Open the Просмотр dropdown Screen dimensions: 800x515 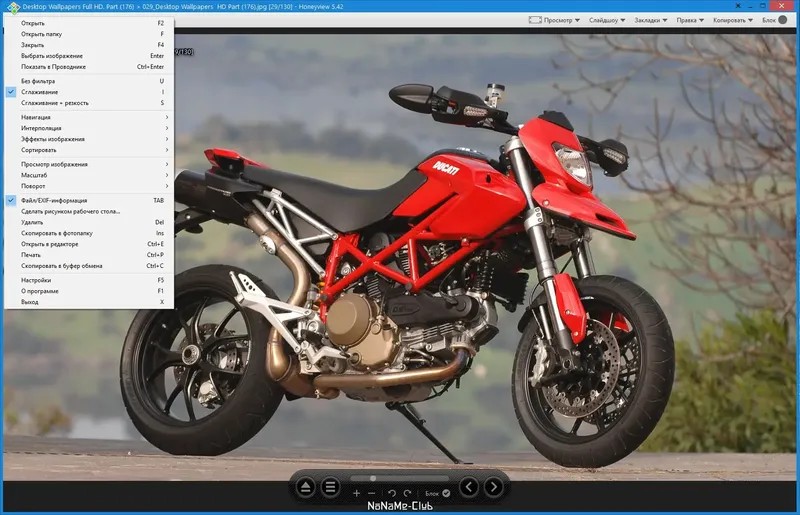coord(555,20)
